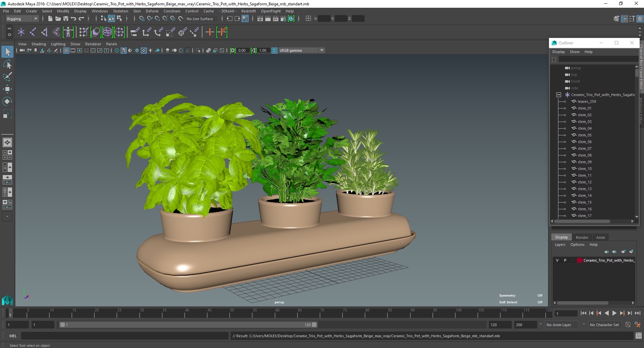Select the Create Joints shelf tool
The height and width of the screenshot is (348, 644).
pyautogui.click(x=33, y=32)
